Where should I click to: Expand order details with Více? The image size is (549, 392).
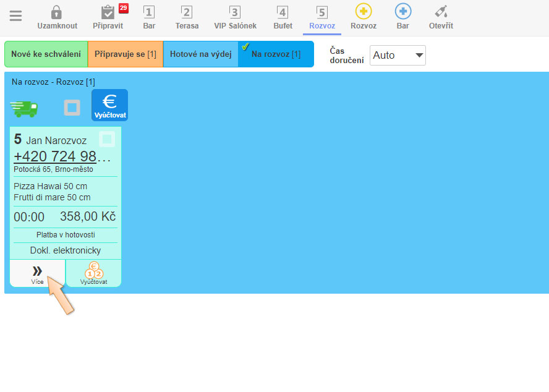[38, 273]
